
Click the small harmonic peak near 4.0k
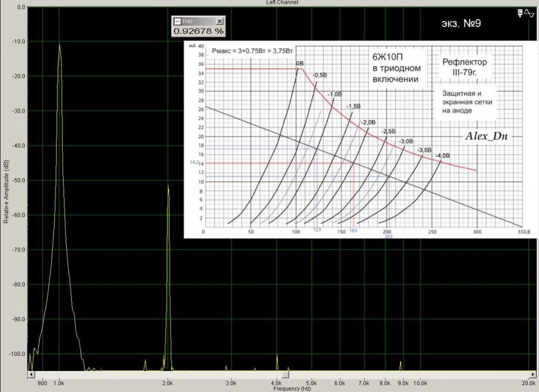[x=277, y=357]
